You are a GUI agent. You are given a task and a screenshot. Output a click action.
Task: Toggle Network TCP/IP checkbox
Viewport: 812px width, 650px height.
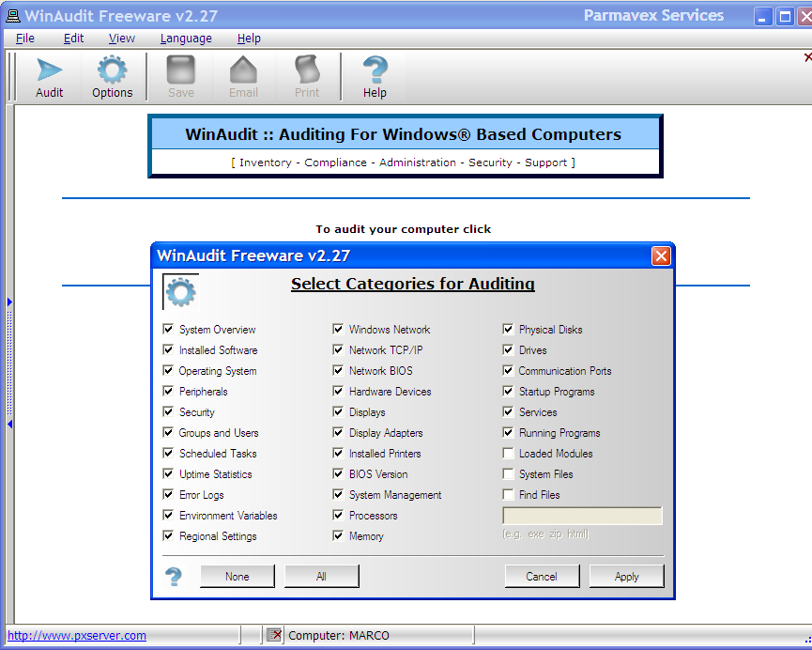(x=338, y=349)
